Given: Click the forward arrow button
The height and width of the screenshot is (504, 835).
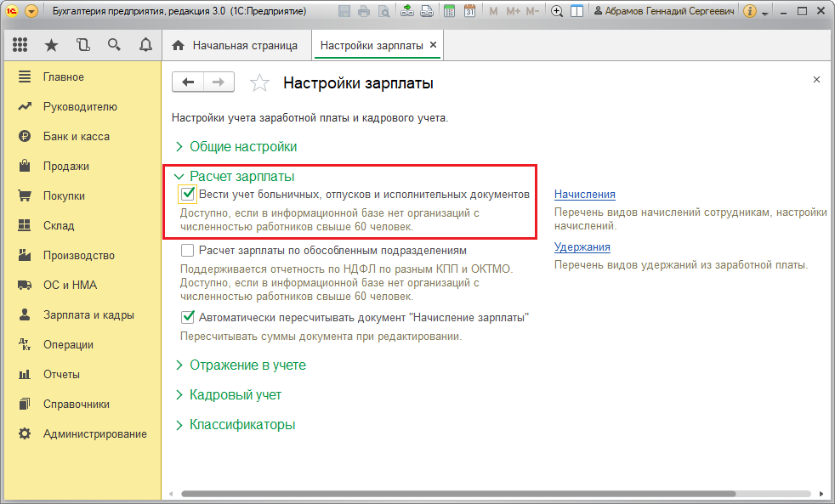Looking at the screenshot, I should pos(219,82).
